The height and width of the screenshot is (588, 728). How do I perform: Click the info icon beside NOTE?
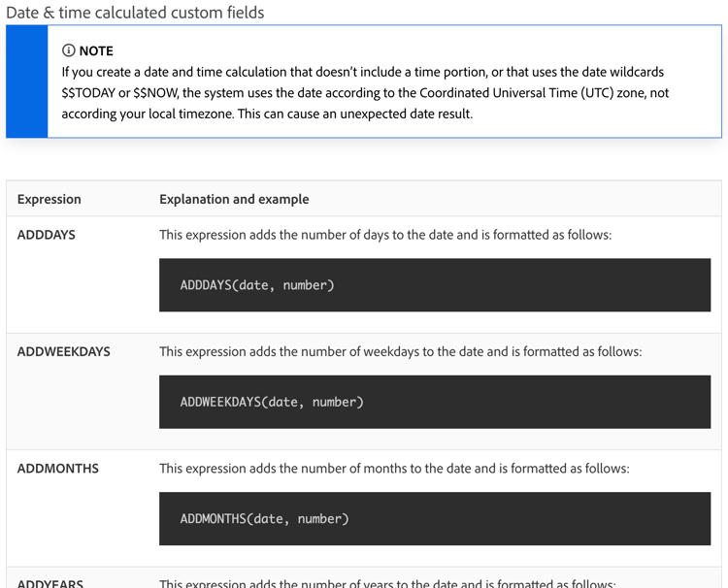click(68, 50)
